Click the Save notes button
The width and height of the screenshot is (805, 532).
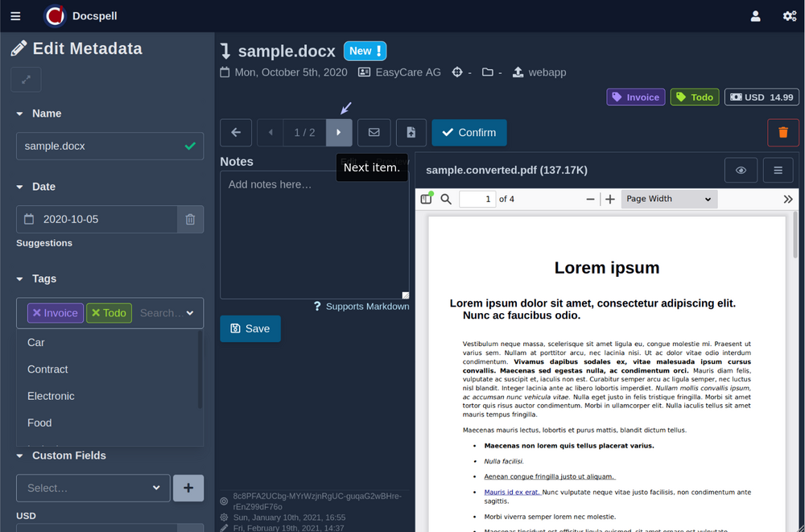(x=250, y=328)
